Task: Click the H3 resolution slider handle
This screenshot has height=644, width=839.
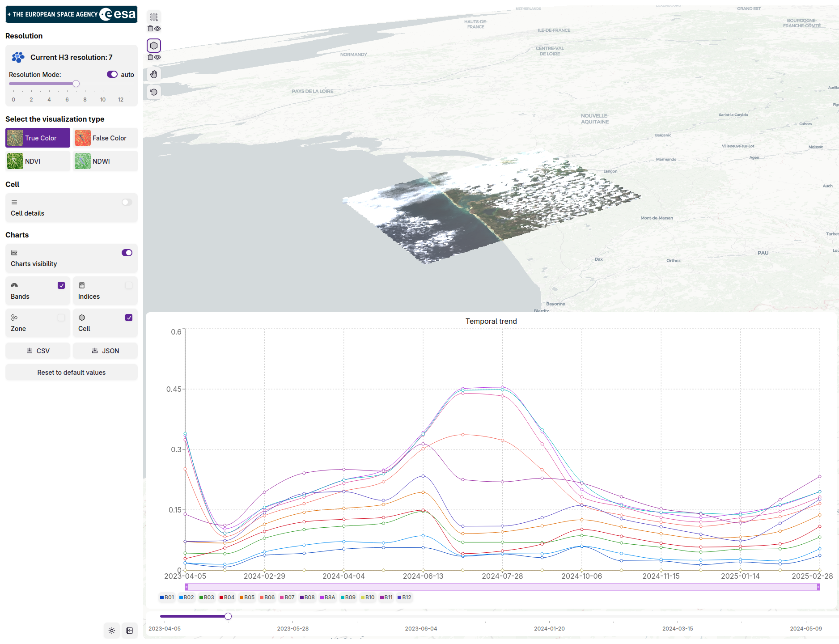Action: pos(76,84)
